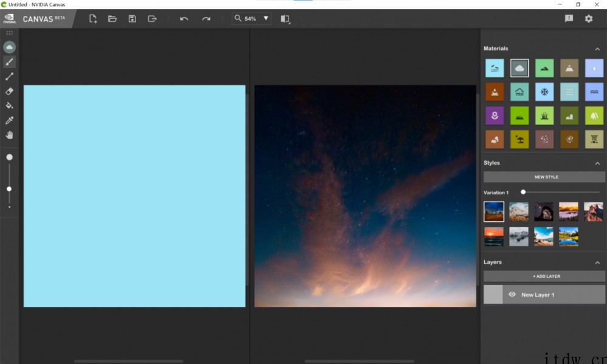Viewport: 607px width, 364px height.
Task: Click the NEW STYLE button
Action: coord(544,177)
